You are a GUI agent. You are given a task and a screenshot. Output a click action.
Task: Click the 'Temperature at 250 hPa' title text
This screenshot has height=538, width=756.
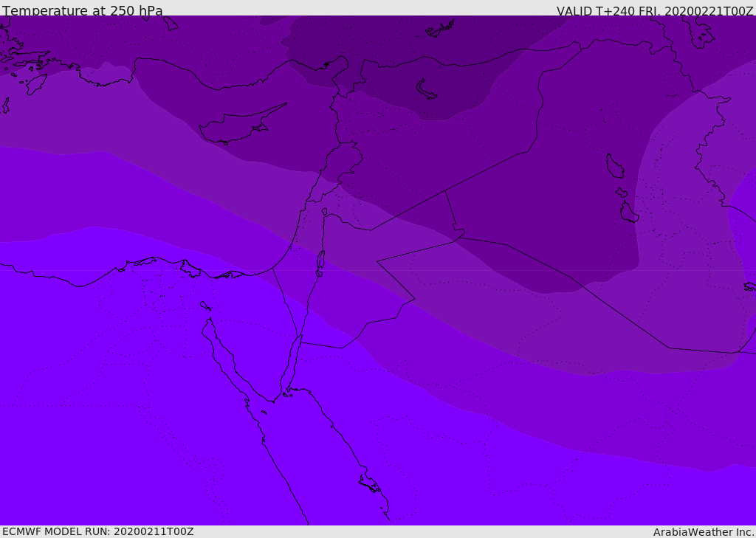83,10
